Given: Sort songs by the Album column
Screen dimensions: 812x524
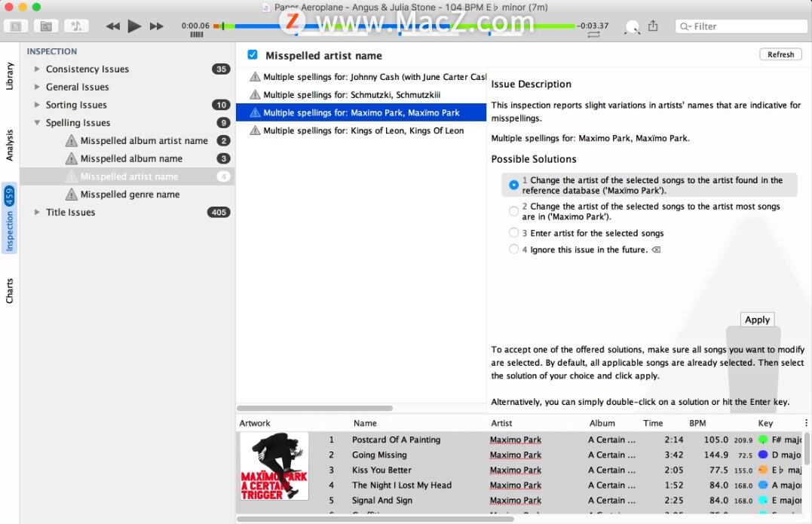Looking at the screenshot, I should [602, 423].
